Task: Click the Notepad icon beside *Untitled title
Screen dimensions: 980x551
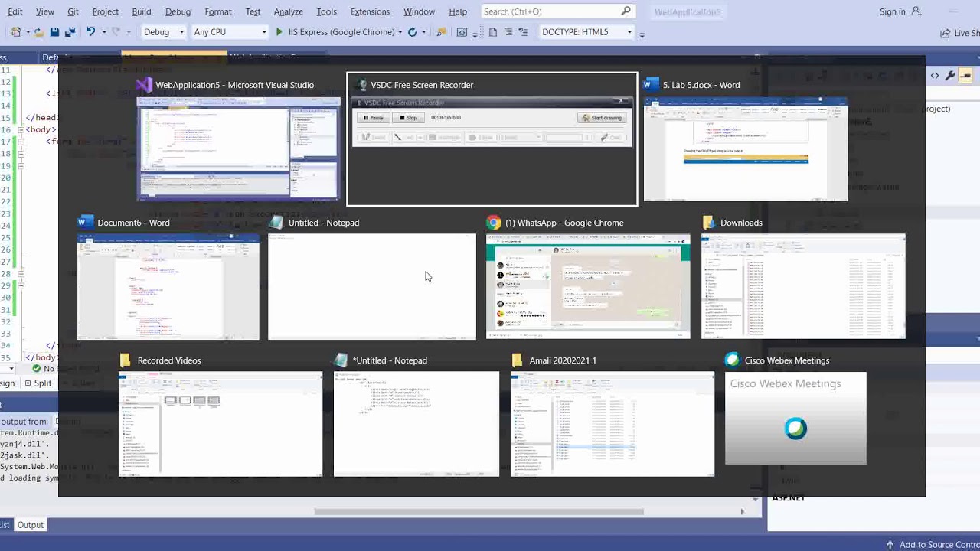Action: [x=341, y=360]
